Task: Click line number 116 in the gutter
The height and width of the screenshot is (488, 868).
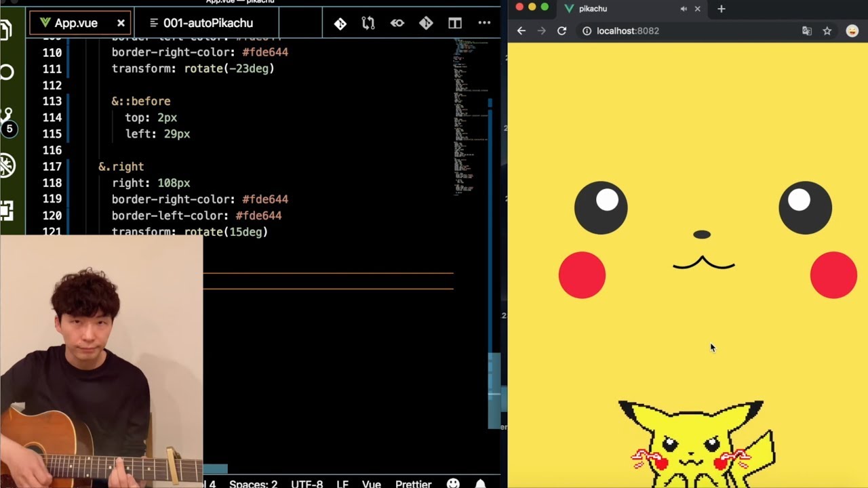Action: pos(52,150)
